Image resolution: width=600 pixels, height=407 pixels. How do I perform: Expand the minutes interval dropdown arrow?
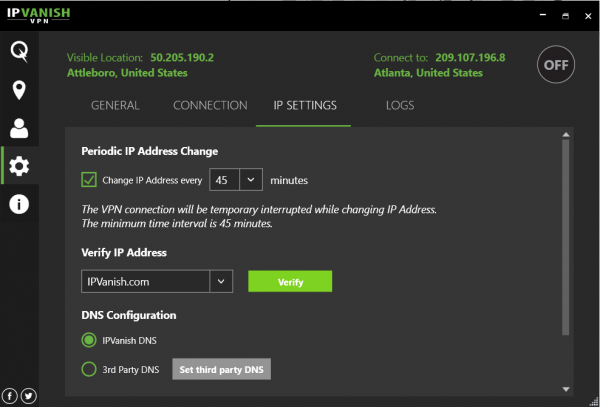point(251,179)
